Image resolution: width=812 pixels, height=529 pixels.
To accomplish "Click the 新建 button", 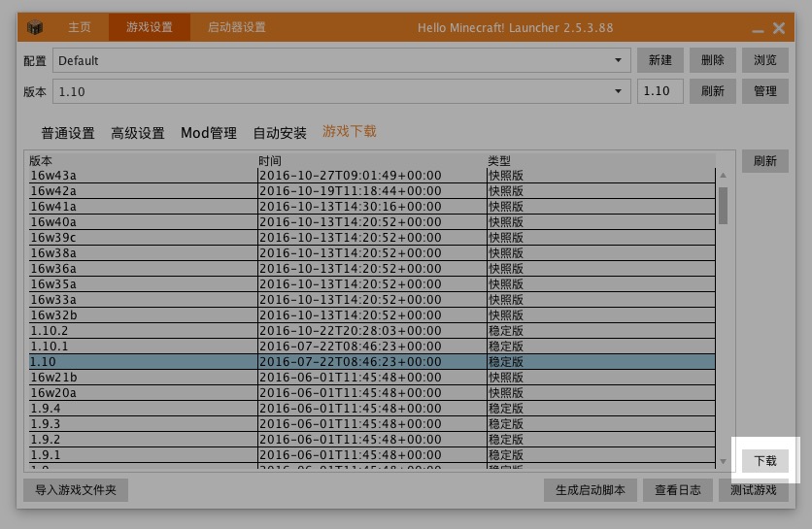I will point(660,60).
